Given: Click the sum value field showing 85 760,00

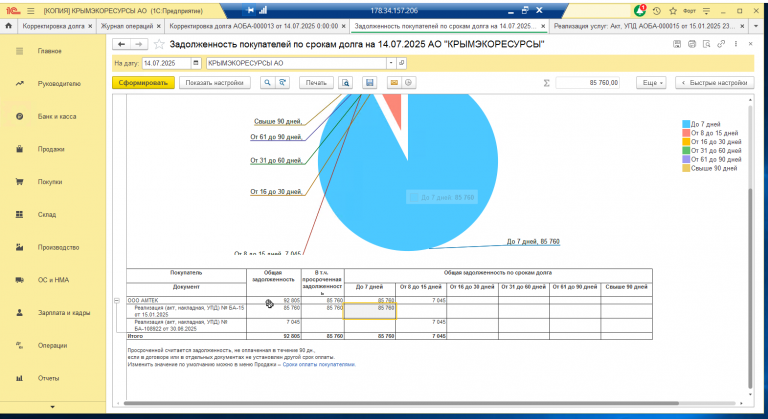Looking at the screenshot, I should pyautogui.click(x=587, y=83).
